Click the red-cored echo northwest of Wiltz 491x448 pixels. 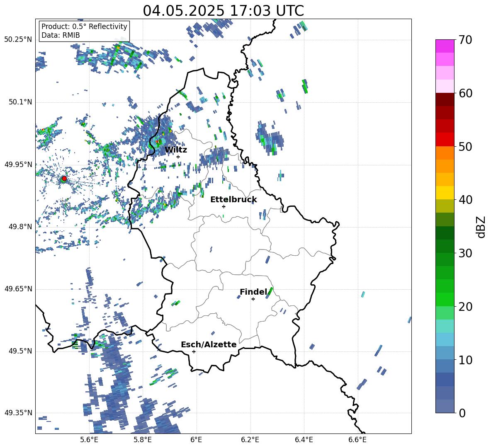[x=157, y=142]
